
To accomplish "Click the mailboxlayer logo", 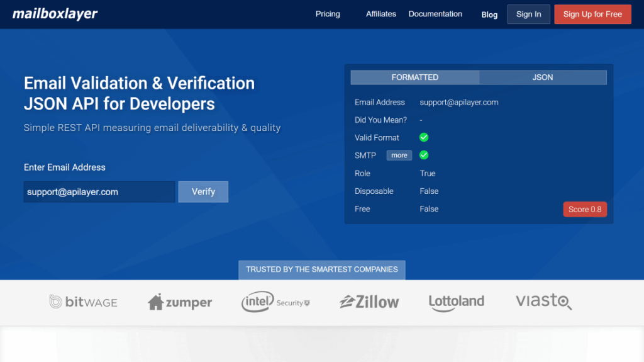I will coord(55,14).
